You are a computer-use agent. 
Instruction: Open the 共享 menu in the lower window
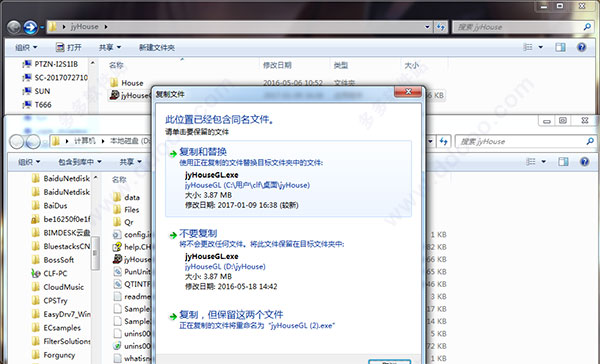pos(130,162)
